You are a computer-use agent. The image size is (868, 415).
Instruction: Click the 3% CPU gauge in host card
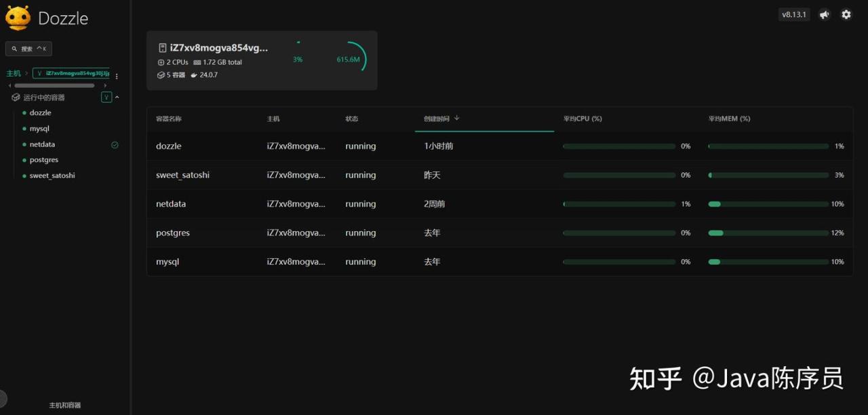[x=298, y=58]
